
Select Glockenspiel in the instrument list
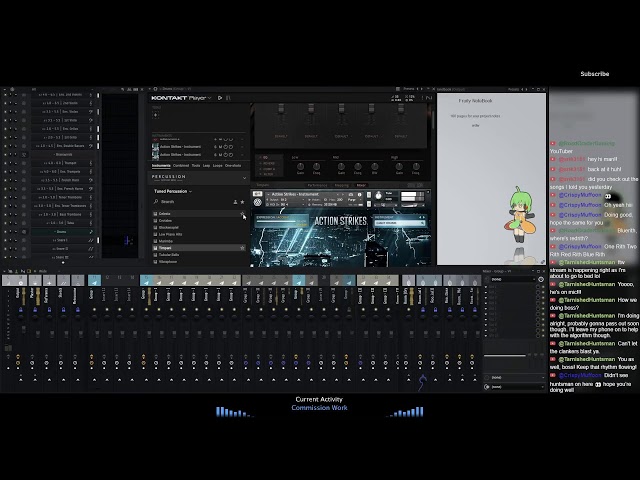pos(198,227)
